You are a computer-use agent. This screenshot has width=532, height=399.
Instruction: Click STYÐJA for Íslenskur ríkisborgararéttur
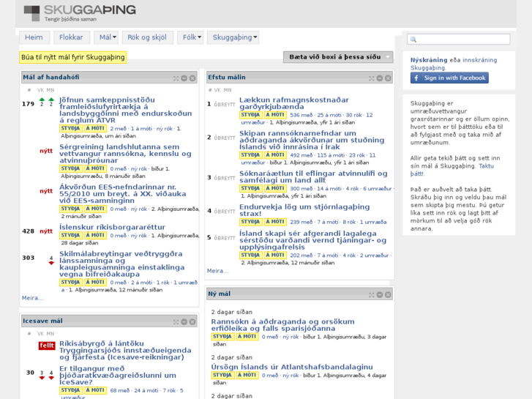(70, 235)
